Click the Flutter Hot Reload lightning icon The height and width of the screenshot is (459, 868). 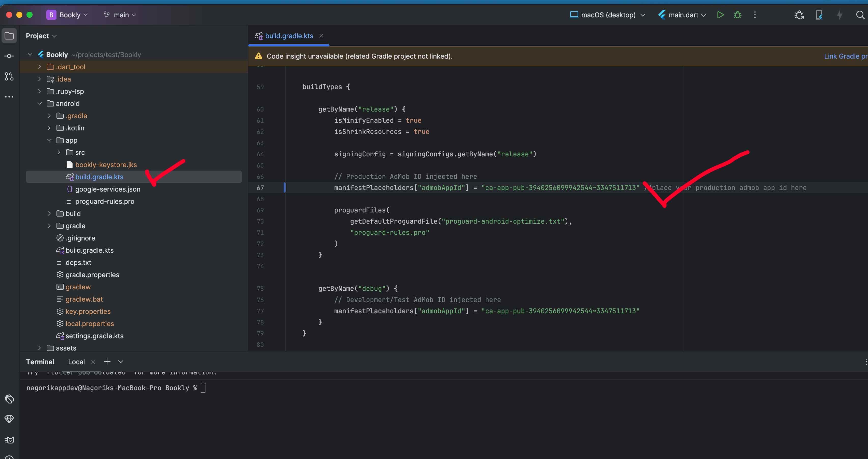click(x=839, y=15)
